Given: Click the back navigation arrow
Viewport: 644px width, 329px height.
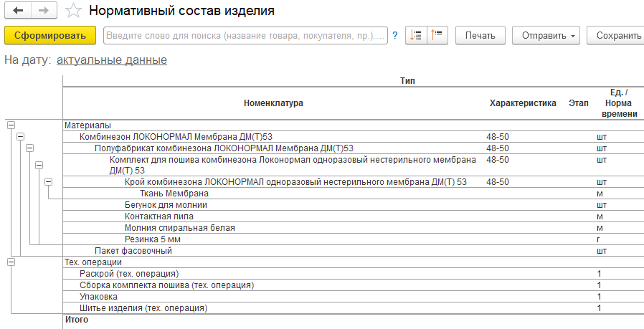Looking at the screenshot, I should [18, 11].
